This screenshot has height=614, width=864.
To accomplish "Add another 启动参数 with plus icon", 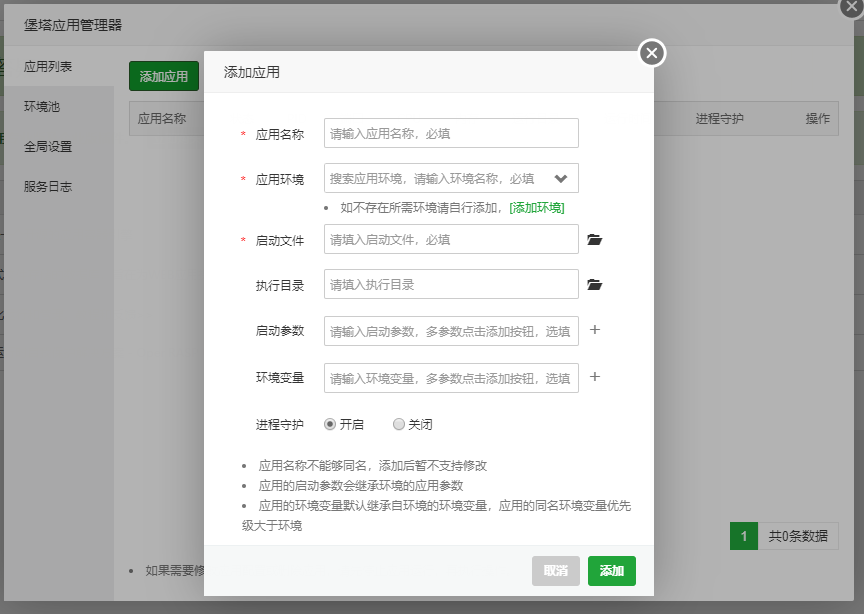I will pos(595,330).
